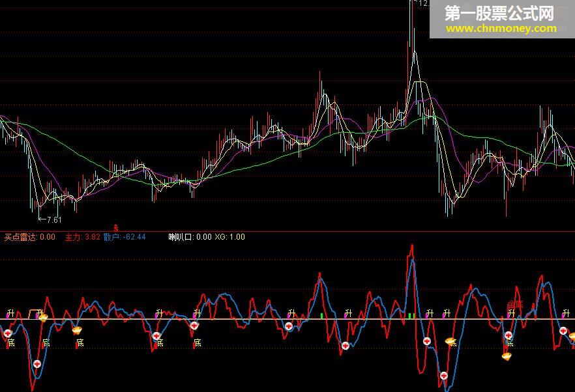This screenshot has width=575, height=392.
Task: Select the blue 散户: -62.44 value
Action: [x=125, y=237]
